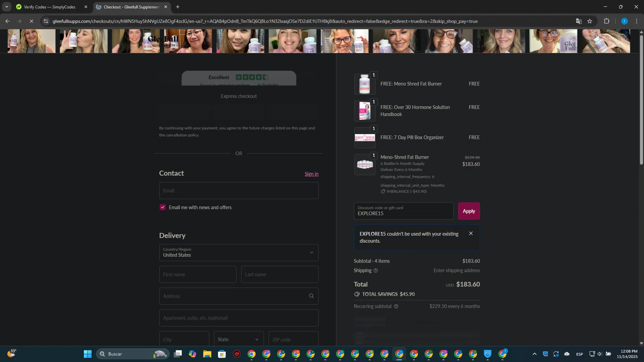Open the tab search dropdown arrow
644x362 pixels.
6,7
